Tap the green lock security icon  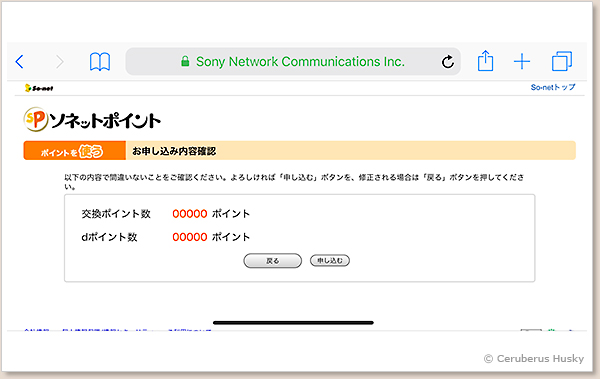pyautogui.click(x=185, y=61)
